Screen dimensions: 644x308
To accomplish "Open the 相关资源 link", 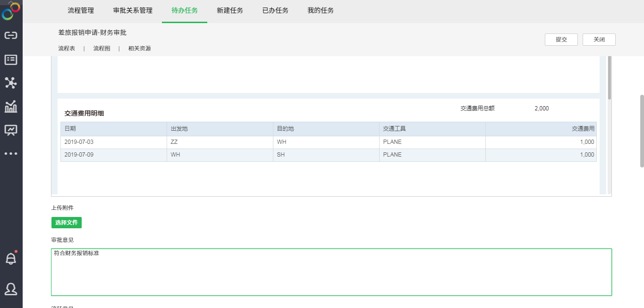I will coord(140,49).
